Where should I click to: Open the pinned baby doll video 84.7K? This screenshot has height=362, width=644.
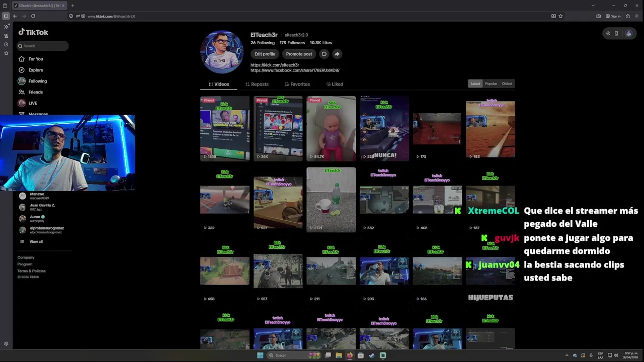click(x=331, y=128)
